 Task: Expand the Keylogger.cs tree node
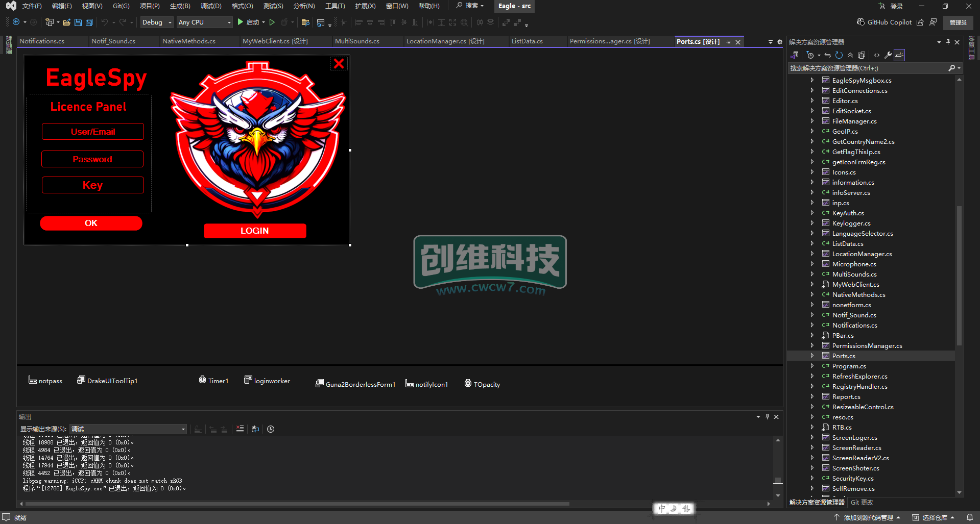[x=812, y=223]
